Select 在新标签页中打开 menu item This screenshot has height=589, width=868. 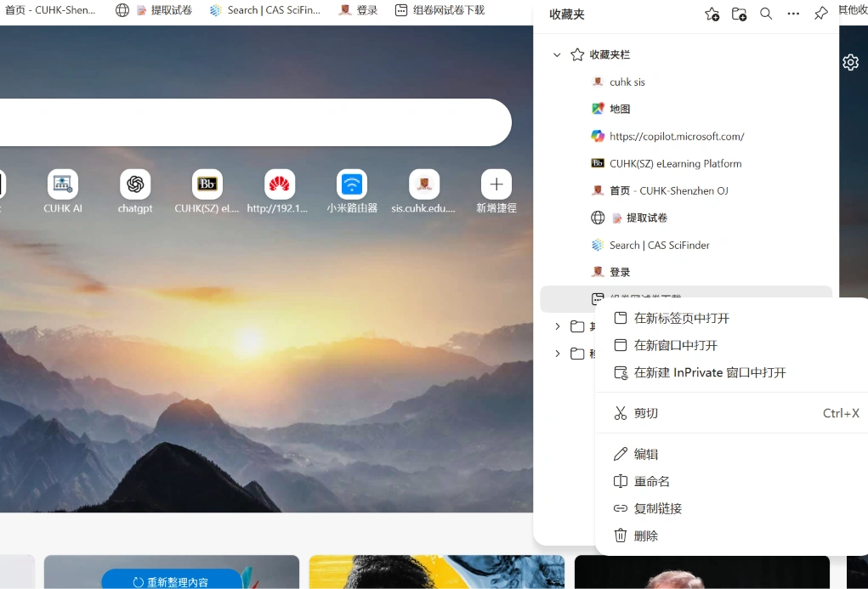pos(732,318)
